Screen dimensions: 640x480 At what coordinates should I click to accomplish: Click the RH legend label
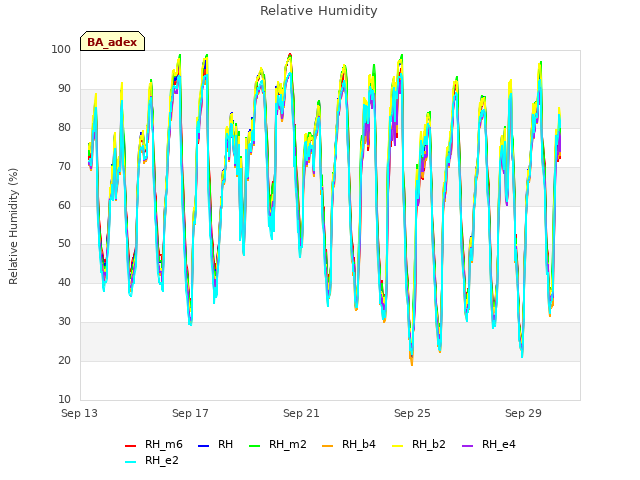point(225,444)
